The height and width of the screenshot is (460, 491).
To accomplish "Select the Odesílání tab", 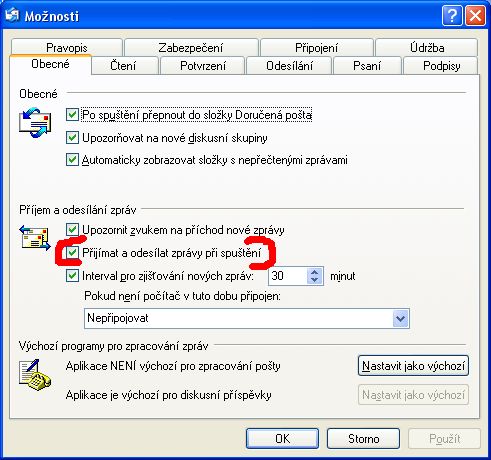I will (289, 66).
